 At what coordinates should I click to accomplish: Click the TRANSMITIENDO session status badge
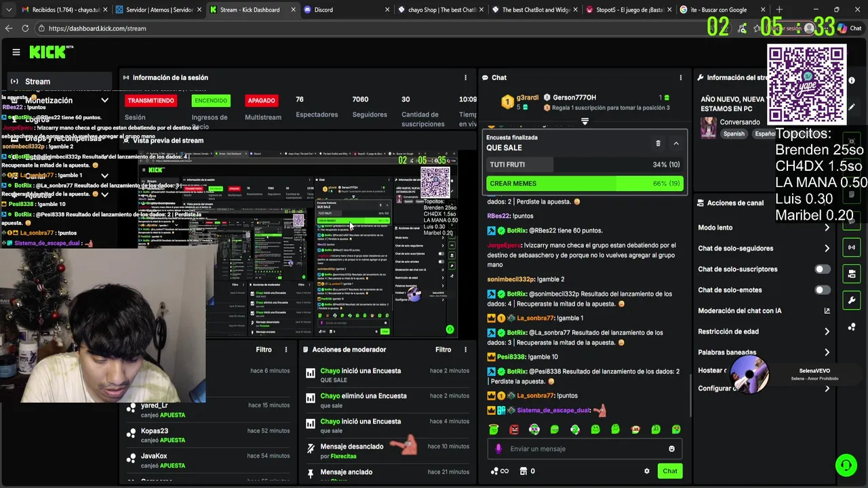pyautogui.click(x=151, y=100)
